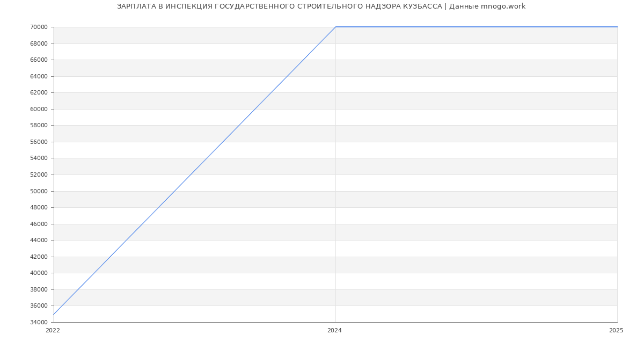Click the 42000 y-axis label
644x349 pixels.
[39, 257]
